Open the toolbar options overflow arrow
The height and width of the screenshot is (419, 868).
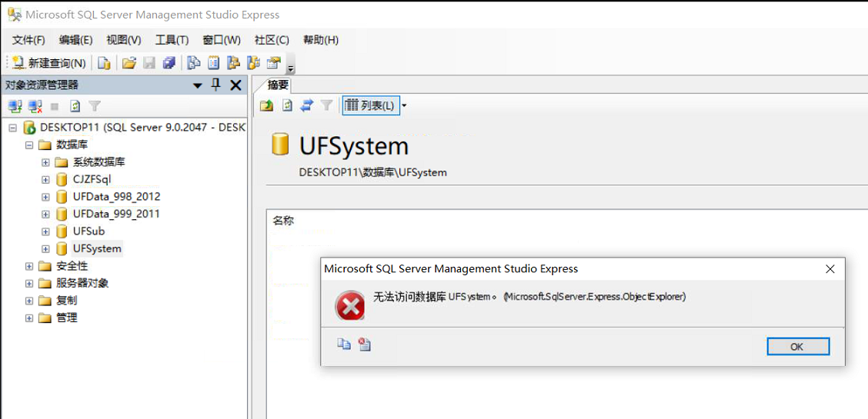click(x=291, y=68)
